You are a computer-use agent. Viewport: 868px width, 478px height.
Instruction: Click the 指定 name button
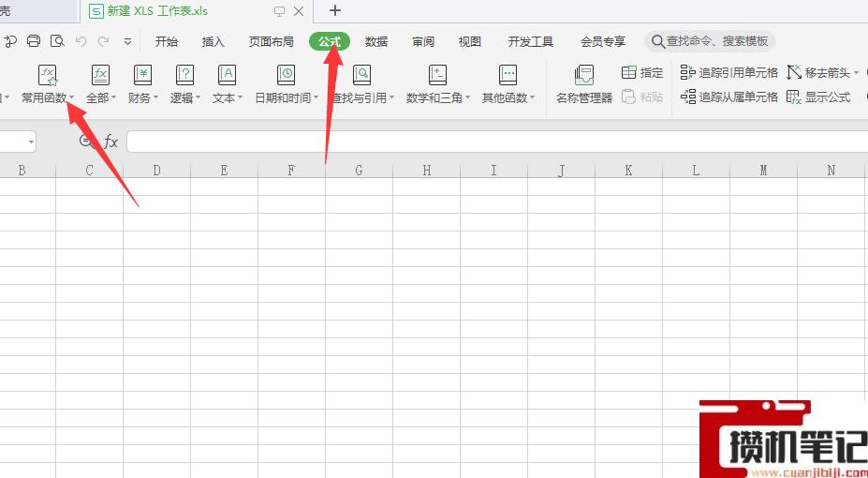[642, 72]
